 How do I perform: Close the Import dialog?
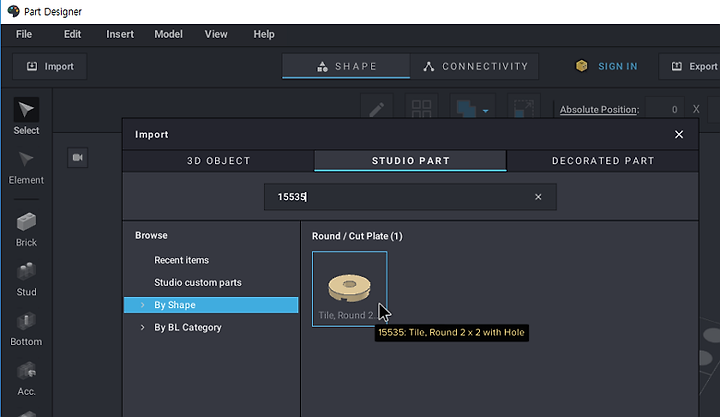tap(679, 135)
